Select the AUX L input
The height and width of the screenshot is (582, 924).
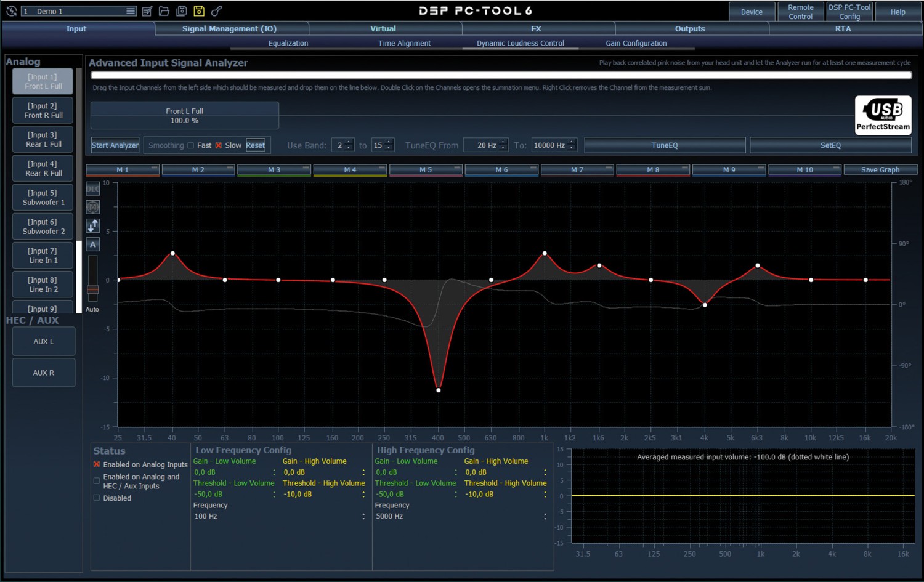pos(44,341)
